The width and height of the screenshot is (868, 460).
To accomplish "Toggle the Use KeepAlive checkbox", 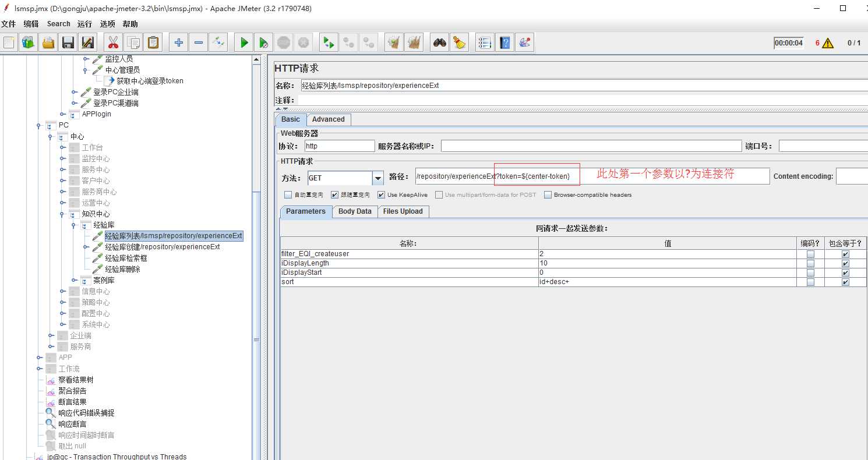I will pyautogui.click(x=381, y=195).
